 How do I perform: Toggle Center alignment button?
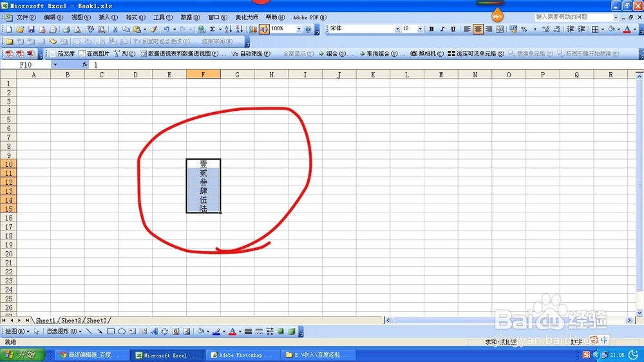(478, 29)
